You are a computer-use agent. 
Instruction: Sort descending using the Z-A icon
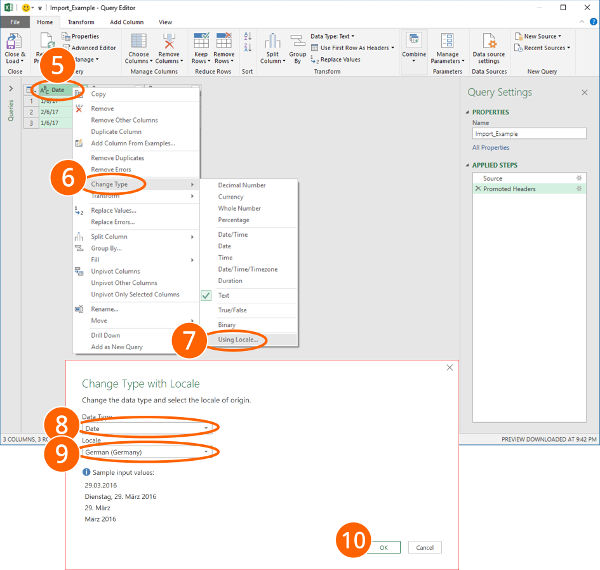tap(248, 47)
